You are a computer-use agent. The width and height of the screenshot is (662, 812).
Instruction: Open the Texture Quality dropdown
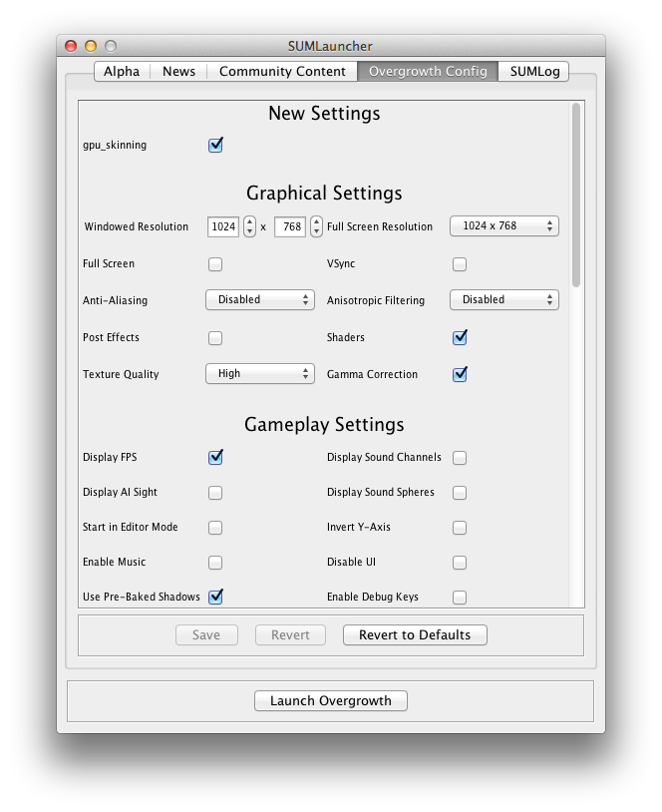click(260, 373)
